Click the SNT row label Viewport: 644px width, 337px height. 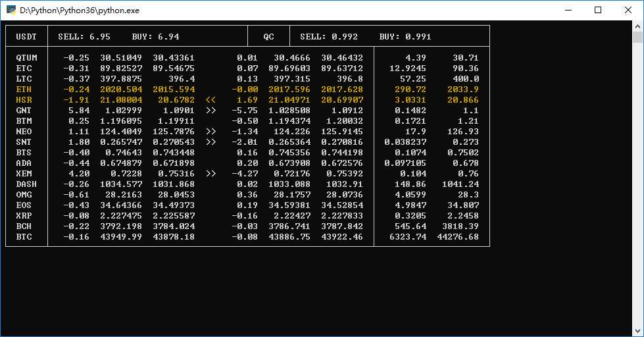pyautogui.click(x=24, y=142)
